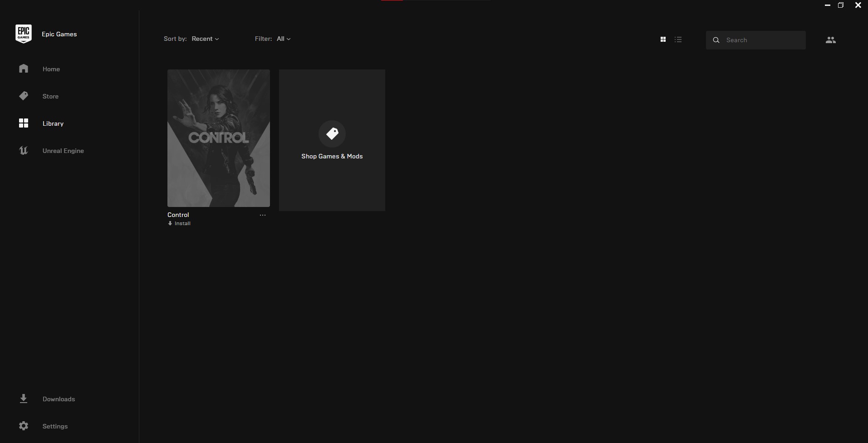
Task: Click the Install arrow icon under Control
Action: pyautogui.click(x=170, y=223)
